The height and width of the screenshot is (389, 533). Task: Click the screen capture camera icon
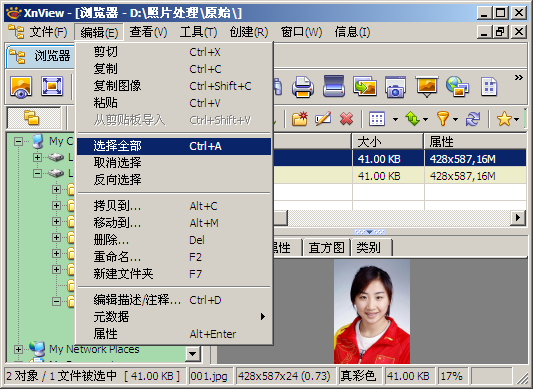coord(395,87)
